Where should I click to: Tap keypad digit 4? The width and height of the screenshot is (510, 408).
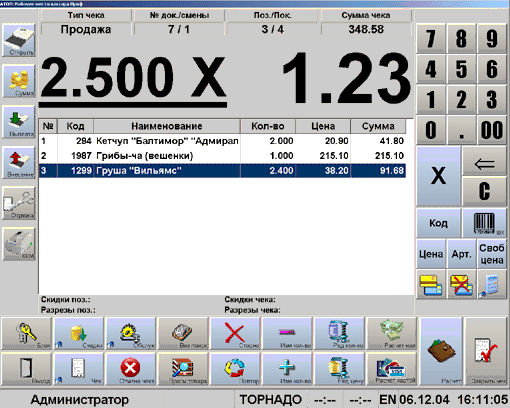[431, 69]
